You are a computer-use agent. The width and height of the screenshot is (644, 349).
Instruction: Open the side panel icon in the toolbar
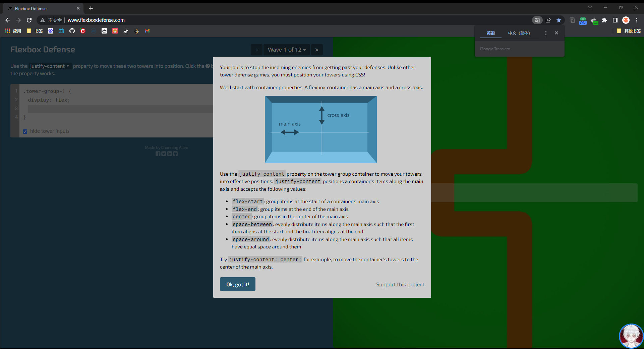(x=615, y=20)
